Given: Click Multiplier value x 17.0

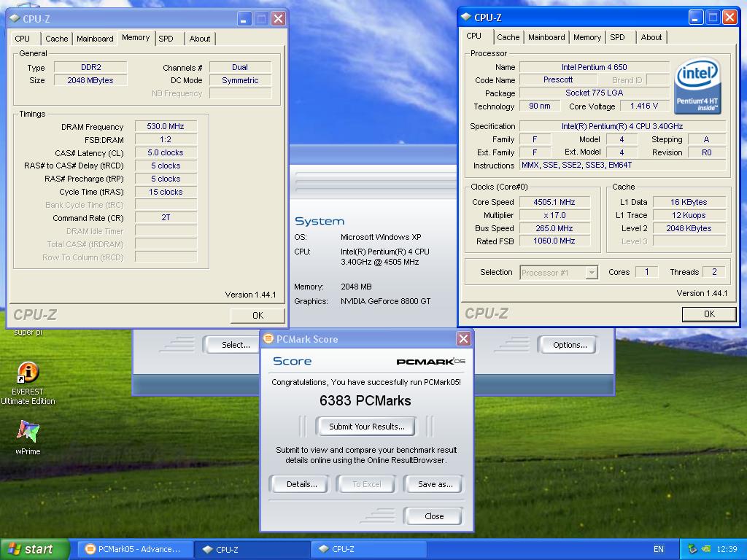Looking at the screenshot, I should (554, 215).
